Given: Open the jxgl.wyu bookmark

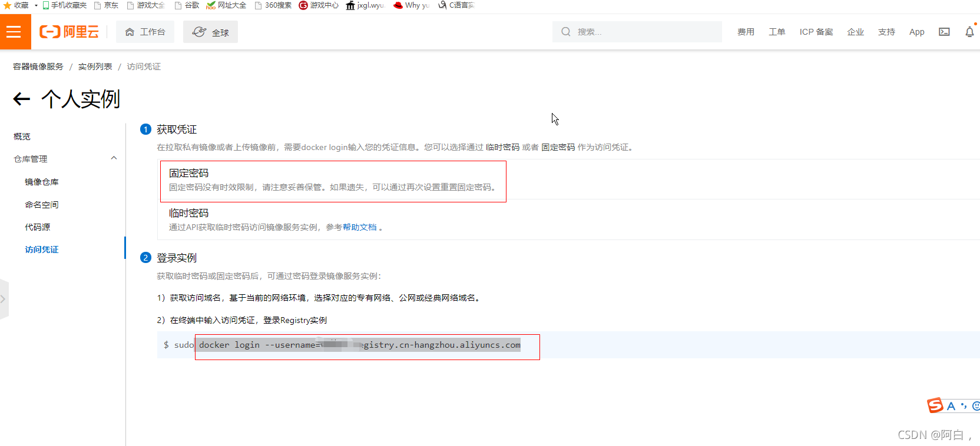Looking at the screenshot, I should tap(365, 5).
